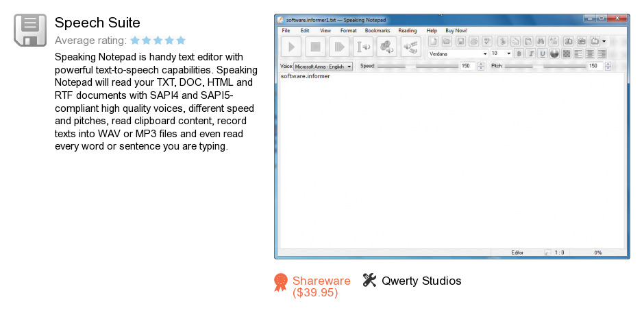Expand the Voice dropdown Microsoft Anna - English

pos(323,66)
